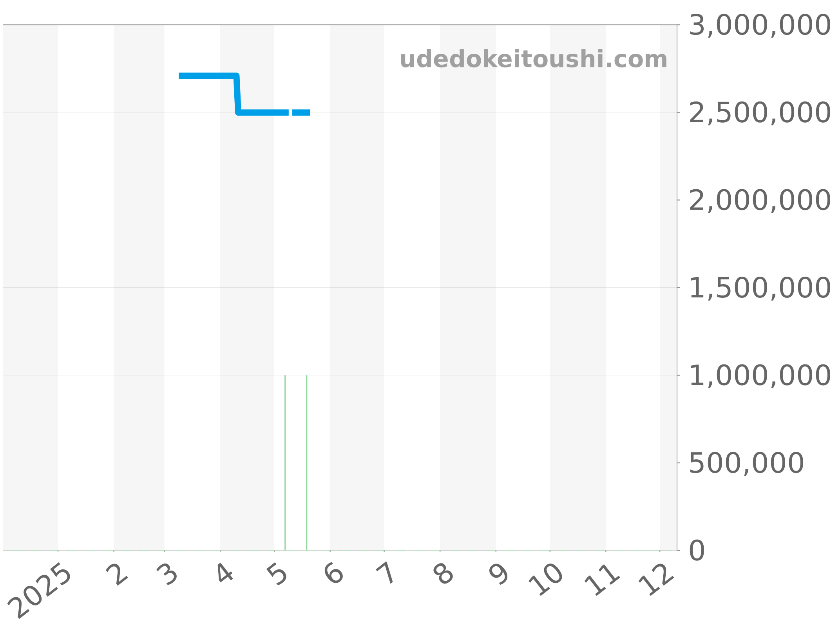Click the 3,000,000 y-axis label
The image size is (840, 627).
[759, 25]
